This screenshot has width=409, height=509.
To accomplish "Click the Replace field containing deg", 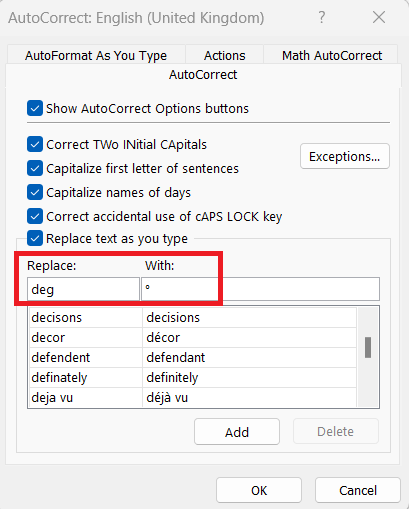I will [83, 289].
